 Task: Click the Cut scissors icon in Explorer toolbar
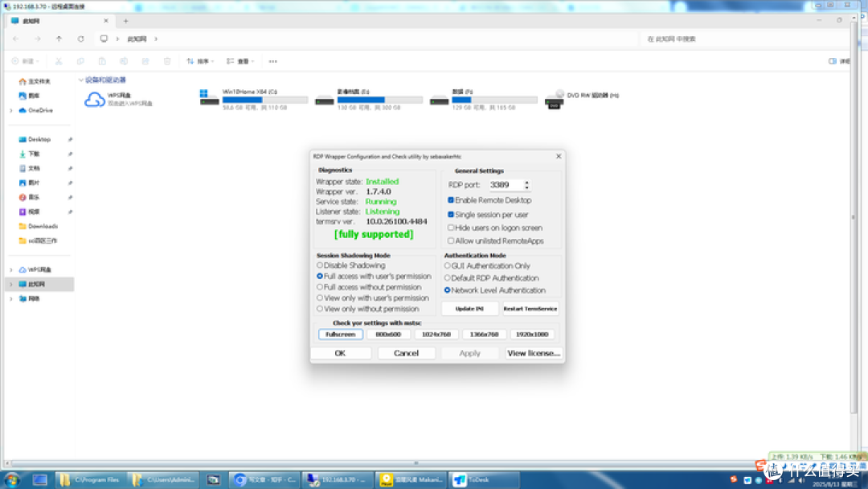[59, 61]
